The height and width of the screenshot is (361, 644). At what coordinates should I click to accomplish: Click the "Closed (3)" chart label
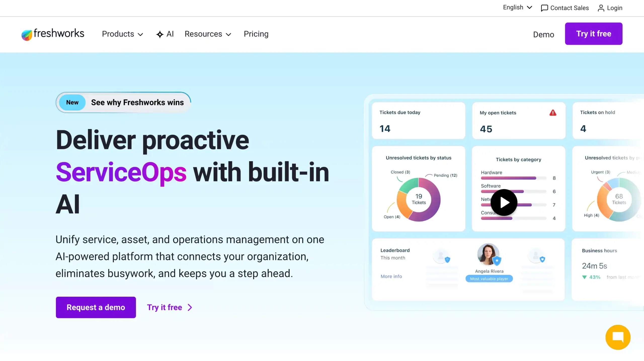click(400, 172)
